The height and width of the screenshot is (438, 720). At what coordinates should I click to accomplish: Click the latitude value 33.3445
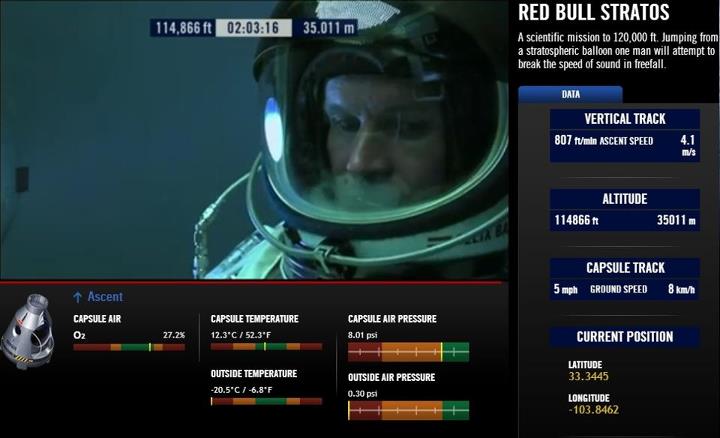588,377
